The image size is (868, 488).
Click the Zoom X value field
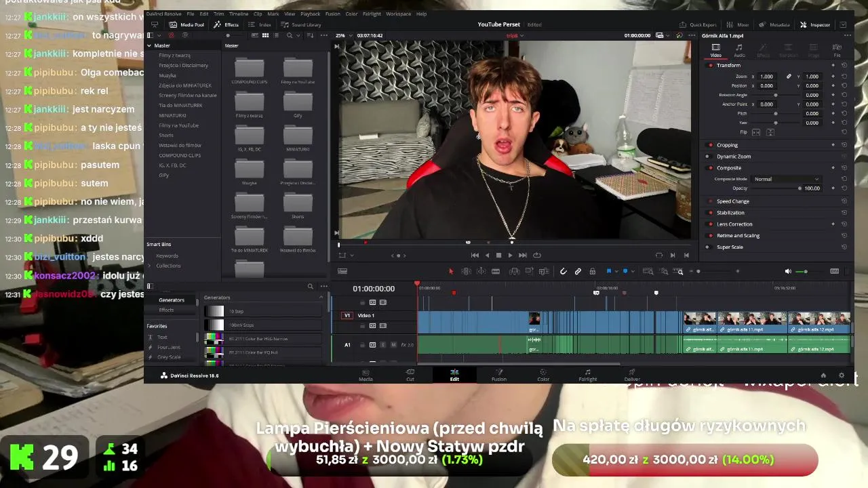click(767, 77)
